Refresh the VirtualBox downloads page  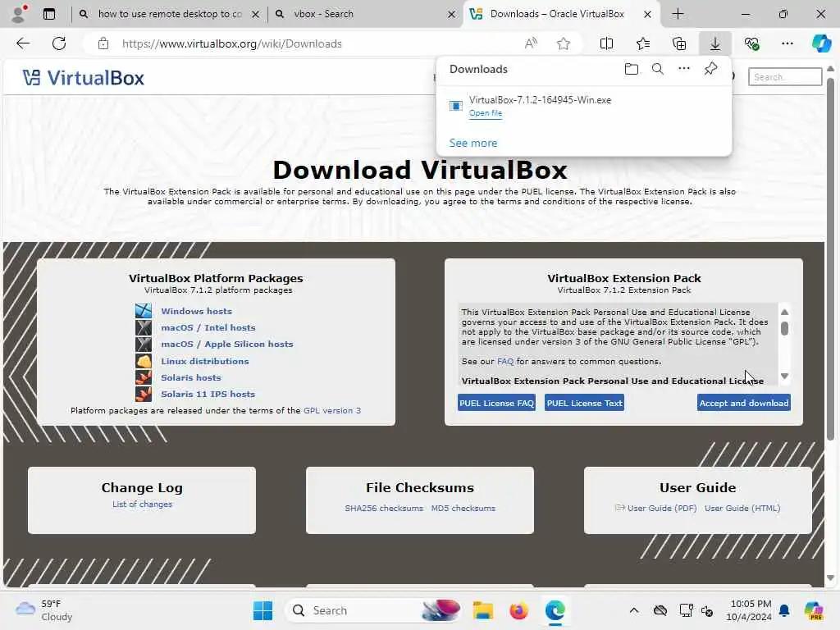[x=59, y=43]
